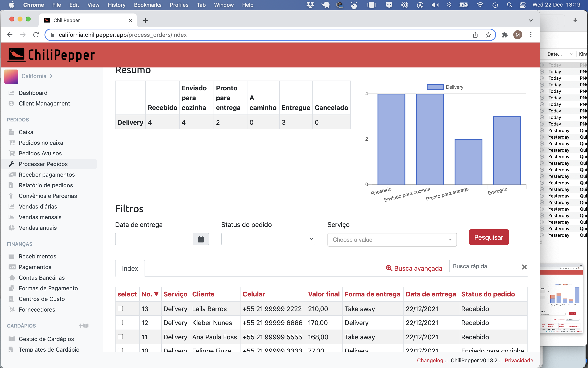This screenshot has width=588, height=368.
Task: Click the Chrome address bar URL
Action: click(x=123, y=35)
